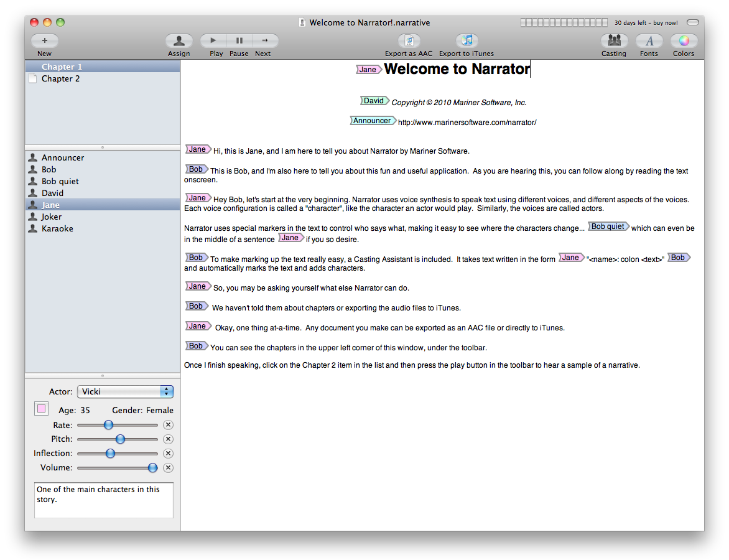
Task: Open the Colors picker
Action: click(684, 41)
